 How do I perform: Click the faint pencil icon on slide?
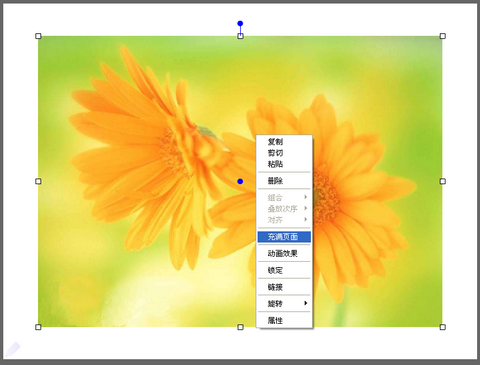[x=13, y=349]
